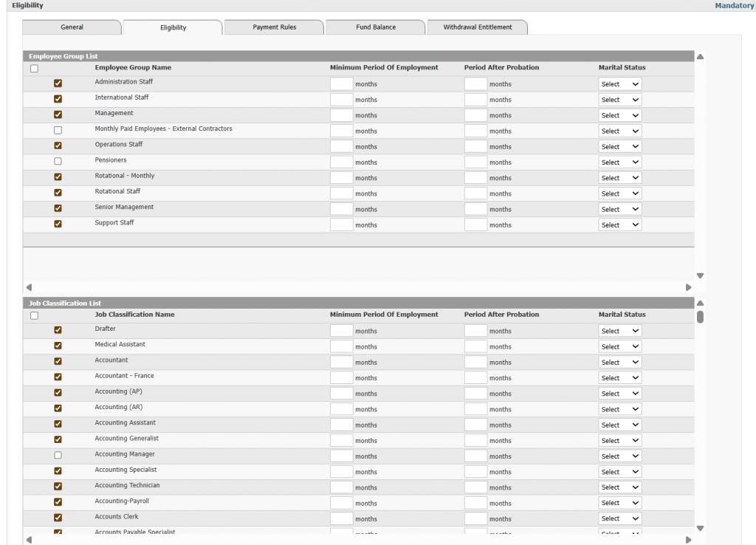The height and width of the screenshot is (545, 756).
Task: Click scroll-right arrow under Employee Group List
Action: pos(689,287)
